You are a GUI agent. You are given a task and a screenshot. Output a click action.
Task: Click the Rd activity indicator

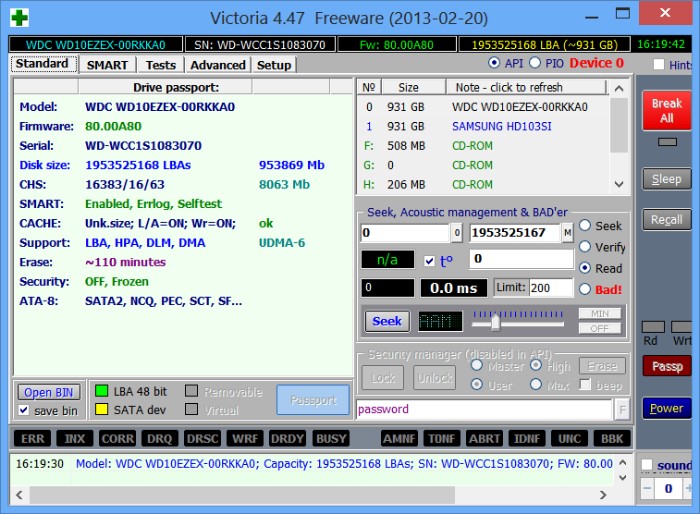coord(653,327)
